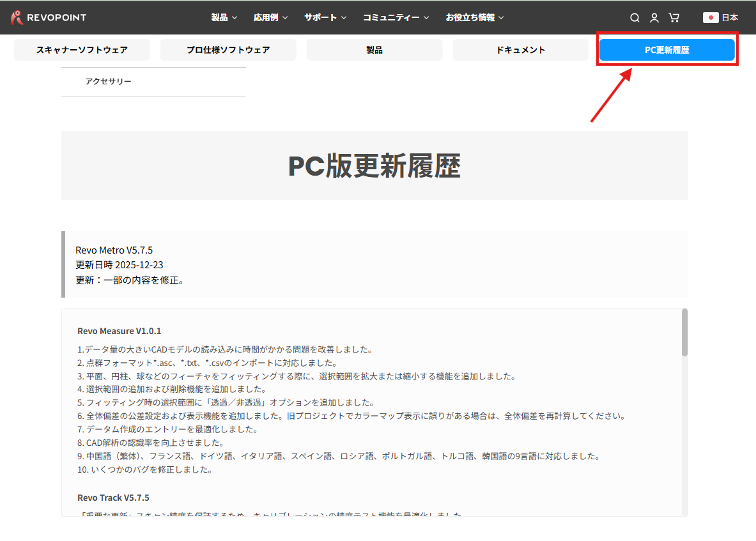This screenshot has height=541, width=756.
Task: Open the shopping cart icon
Action: [674, 17]
